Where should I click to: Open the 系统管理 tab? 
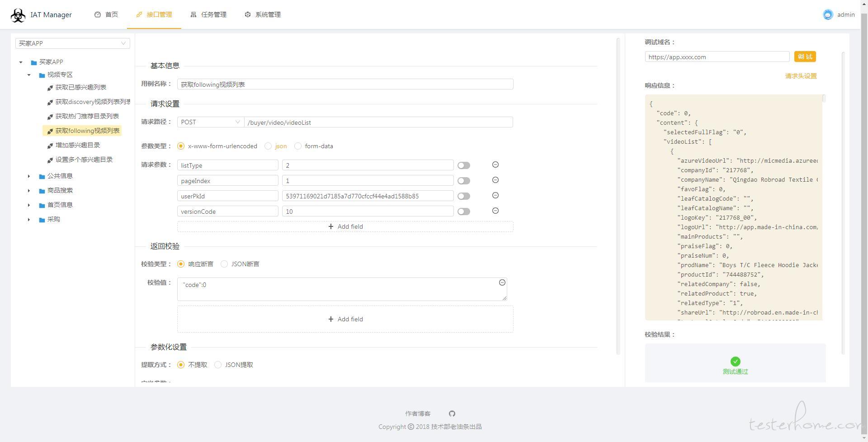(x=263, y=14)
